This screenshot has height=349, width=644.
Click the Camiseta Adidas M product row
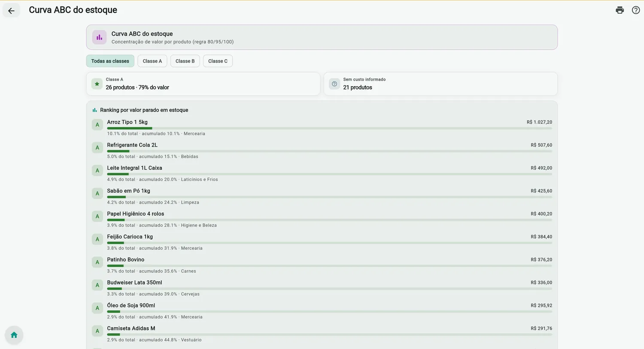322,334
